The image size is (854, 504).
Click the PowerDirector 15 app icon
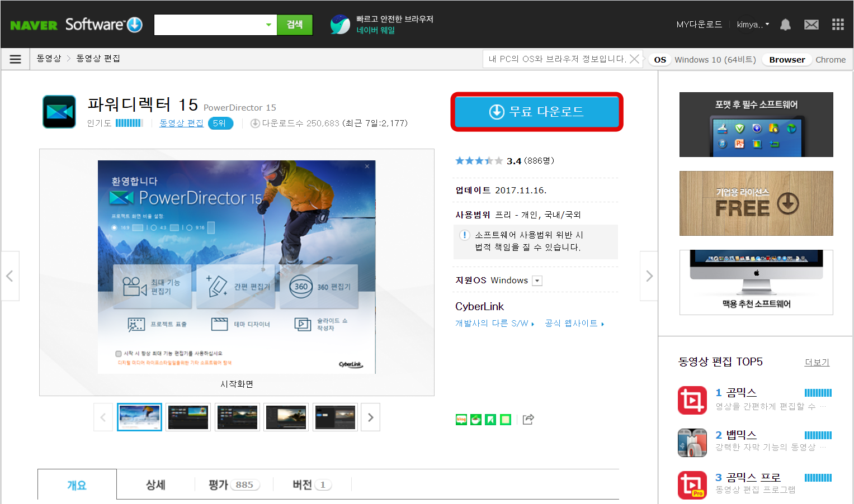tap(59, 112)
